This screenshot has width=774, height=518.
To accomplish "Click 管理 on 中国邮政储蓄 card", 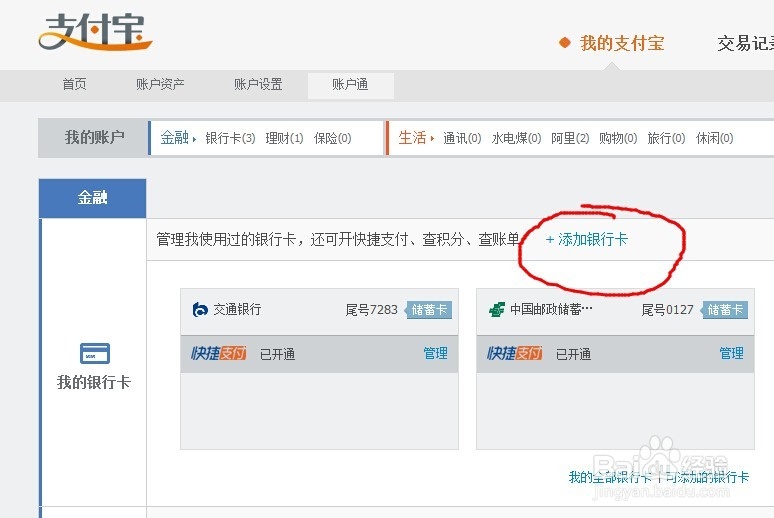I will [732, 354].
